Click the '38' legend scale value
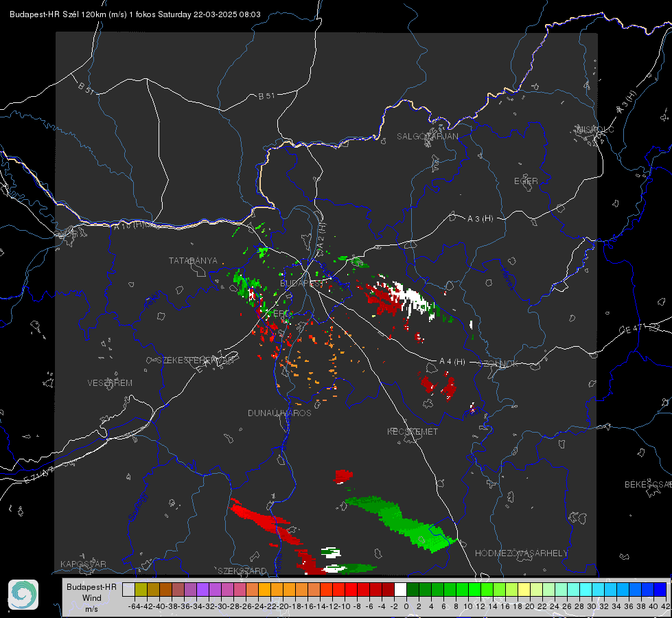This screenshot has height=618, width=672. (640, 606)
